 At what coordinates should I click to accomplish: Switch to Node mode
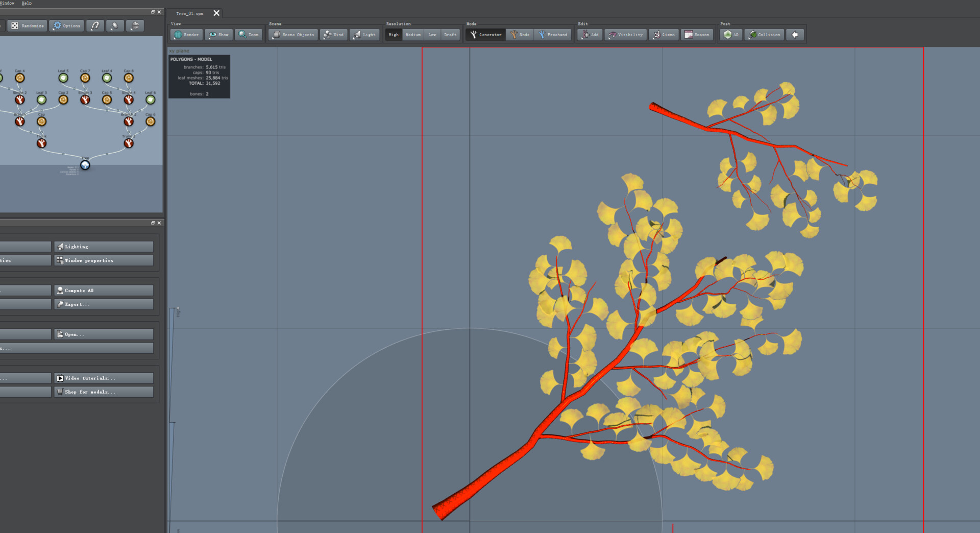pyautogui.click(x=520, y=35)
